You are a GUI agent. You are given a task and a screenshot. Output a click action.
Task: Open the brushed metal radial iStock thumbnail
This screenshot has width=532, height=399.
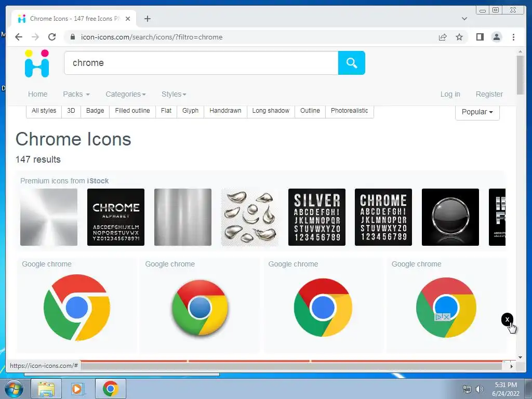(x=49, y=217)
